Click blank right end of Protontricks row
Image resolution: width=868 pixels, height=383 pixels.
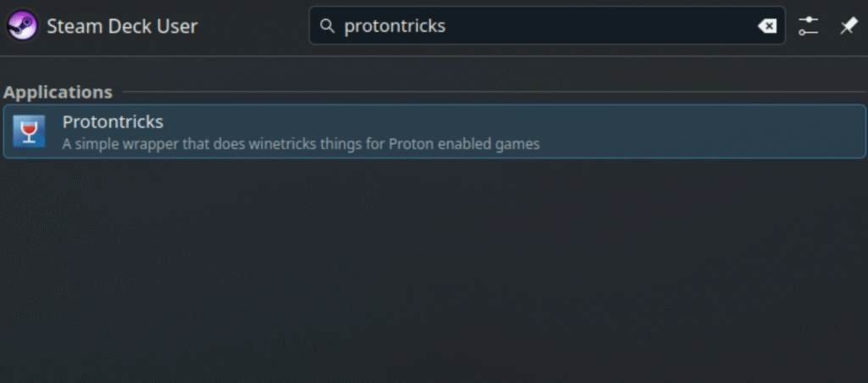[703, 131]
